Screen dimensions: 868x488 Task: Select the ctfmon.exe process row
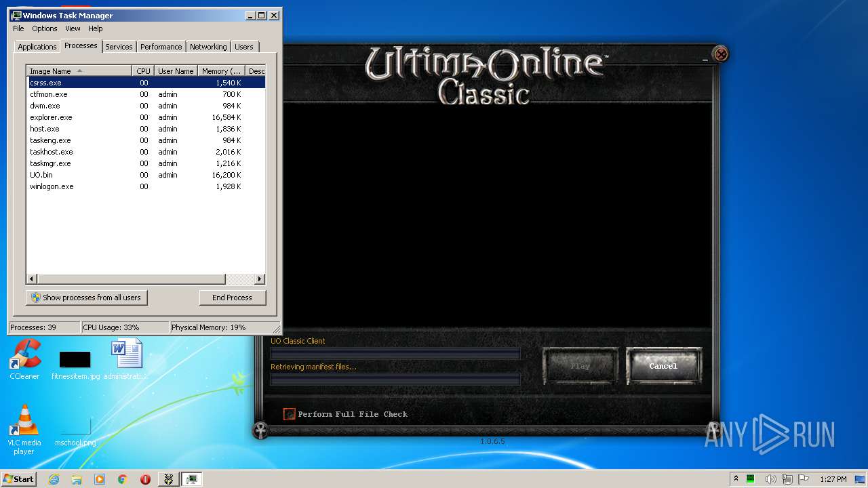[x=146, y=94]
